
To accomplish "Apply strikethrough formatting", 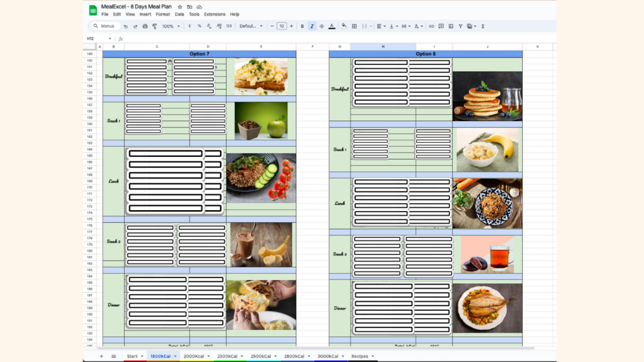I will tap(322, 26).
